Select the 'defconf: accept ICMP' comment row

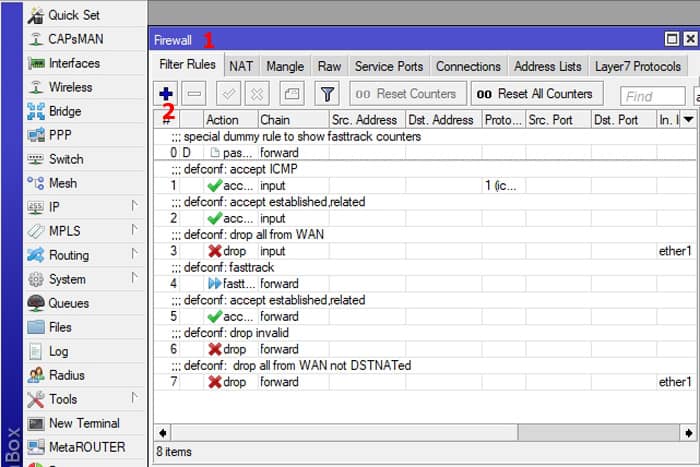pyautogui.click(x=425, y=169)
